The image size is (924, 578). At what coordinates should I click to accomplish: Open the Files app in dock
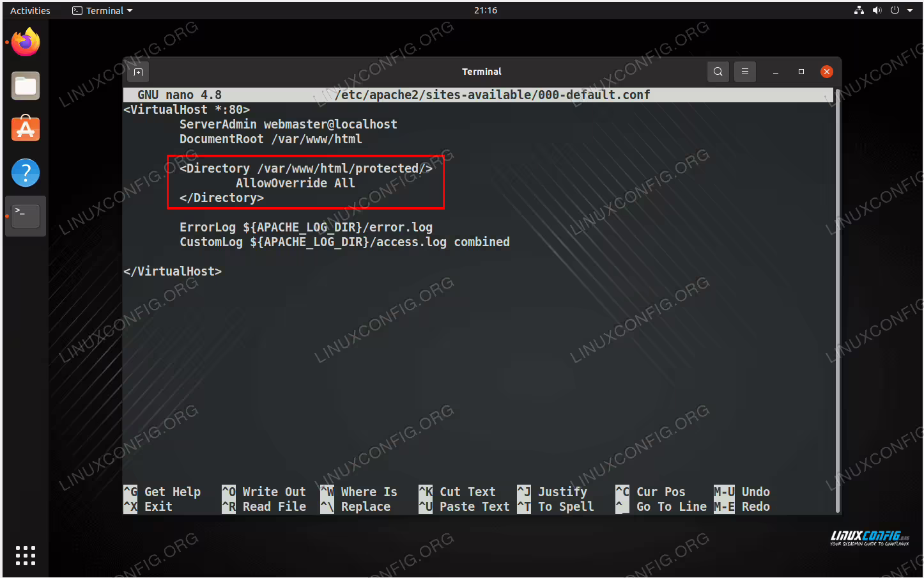click(26, 86)
